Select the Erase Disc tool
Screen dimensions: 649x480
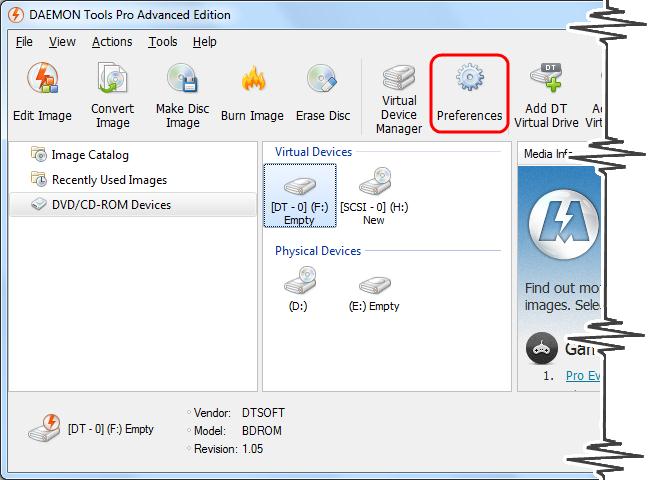coord(323,92)
